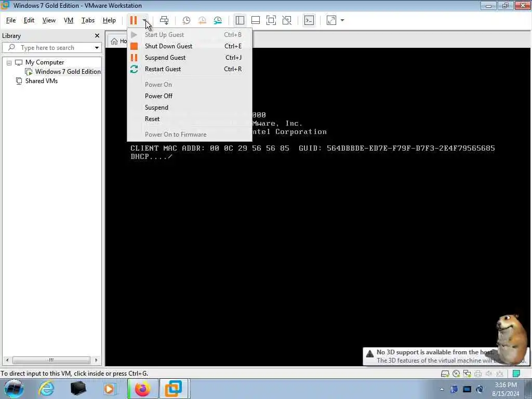
Task: Toggle the thumbnail bar view icon
Action: coord(256,20)
